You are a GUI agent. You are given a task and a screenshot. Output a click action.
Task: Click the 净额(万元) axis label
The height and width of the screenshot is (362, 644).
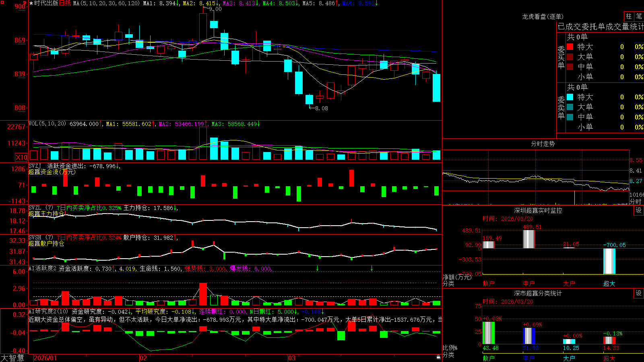pos(457,277)
